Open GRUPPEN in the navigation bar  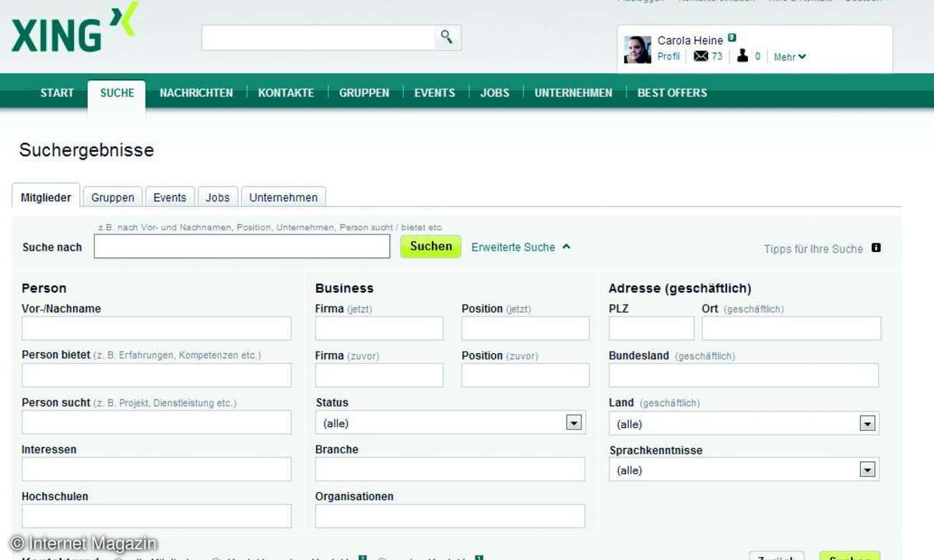click(x=363, y=93)
